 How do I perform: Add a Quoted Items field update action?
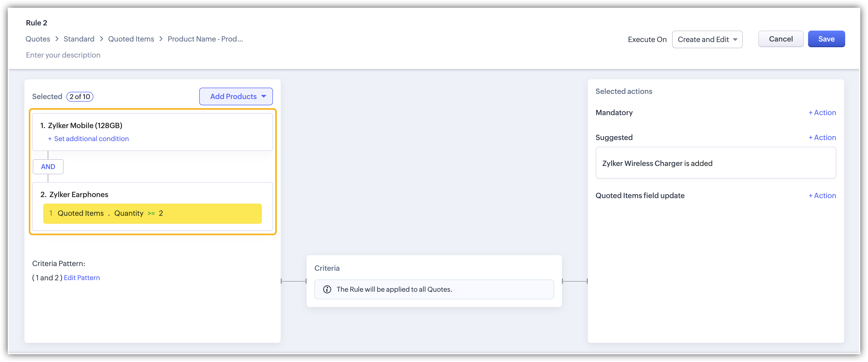pyautogui.click(x=822, y=196)
